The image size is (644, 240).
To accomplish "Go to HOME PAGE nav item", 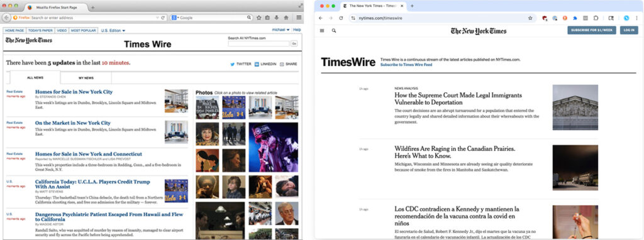I will coord(14,30).
